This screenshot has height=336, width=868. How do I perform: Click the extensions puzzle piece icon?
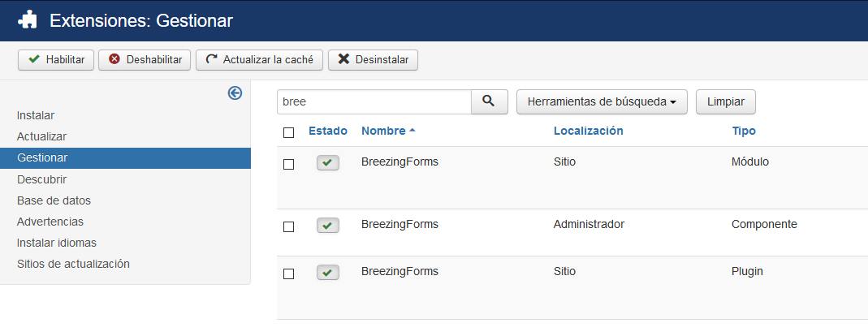click(x=27, y=20)
